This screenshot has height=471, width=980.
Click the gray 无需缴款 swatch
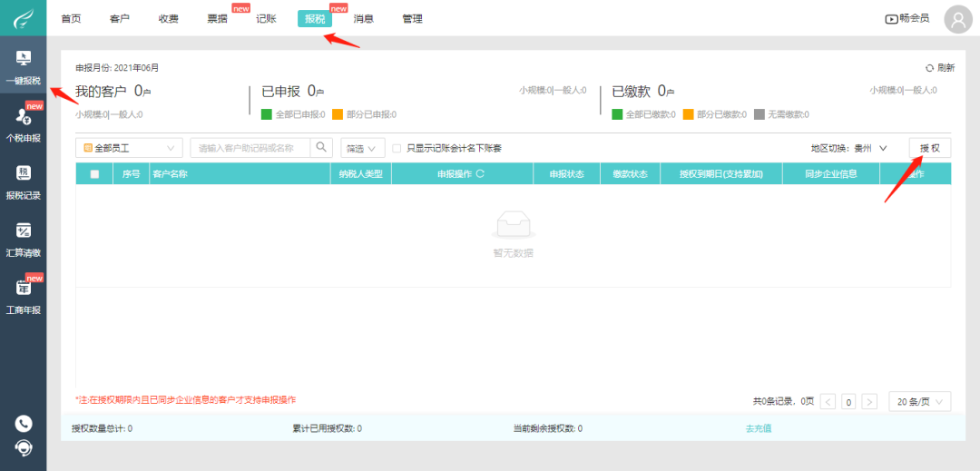[759, 114]
